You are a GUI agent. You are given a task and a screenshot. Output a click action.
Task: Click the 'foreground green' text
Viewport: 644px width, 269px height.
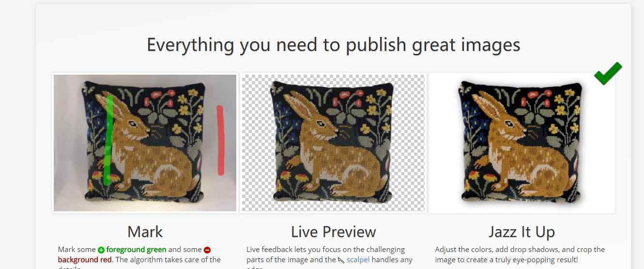[136, 250]
